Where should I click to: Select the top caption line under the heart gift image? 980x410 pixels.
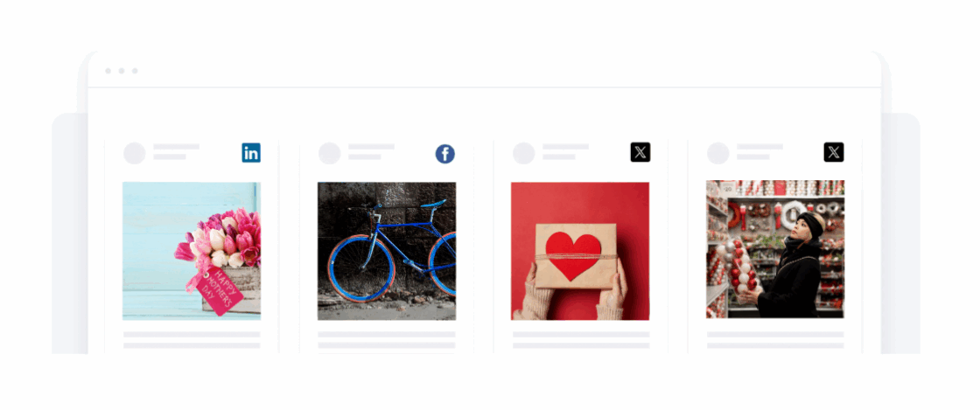pyautogui.click(x=581, y=335)
